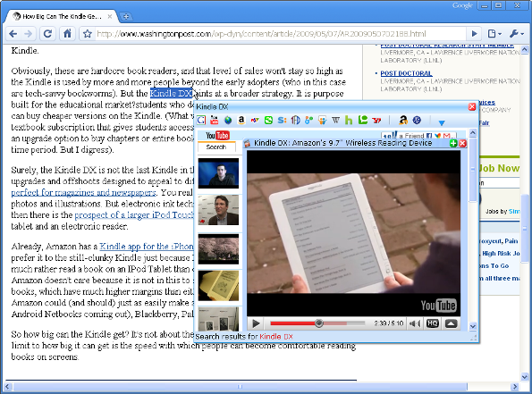Expand more search engines with the blue triangle
The height and width of the screenshot is (394, 532).
[442, 122]
